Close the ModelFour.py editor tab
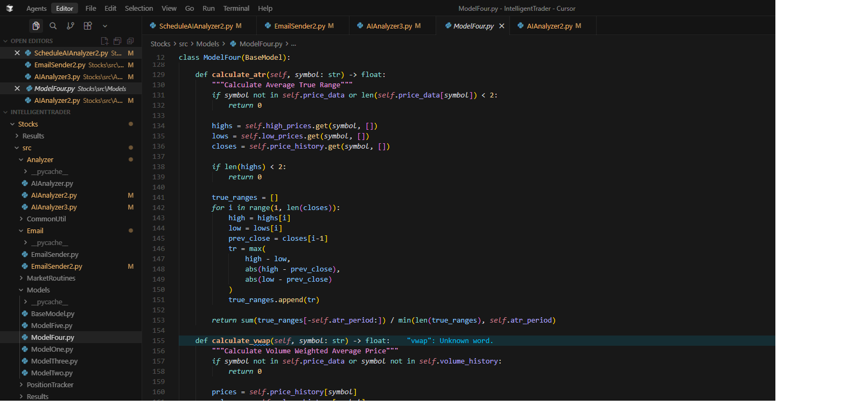This screenshot has width=868, height=412. (x=502, y=26)
